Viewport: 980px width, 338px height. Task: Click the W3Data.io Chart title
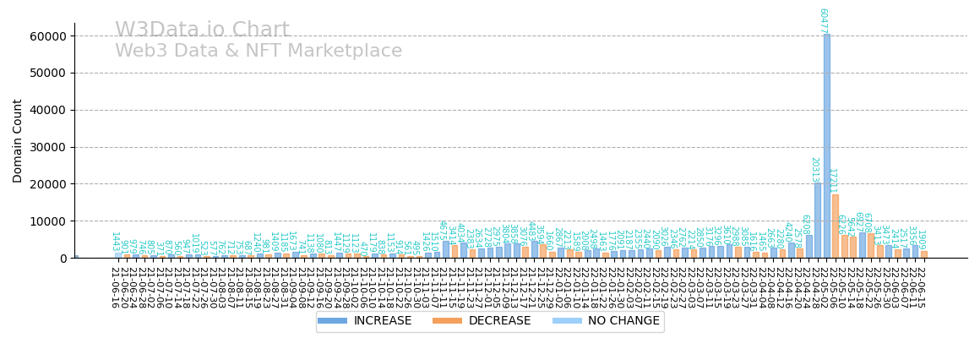202,30
